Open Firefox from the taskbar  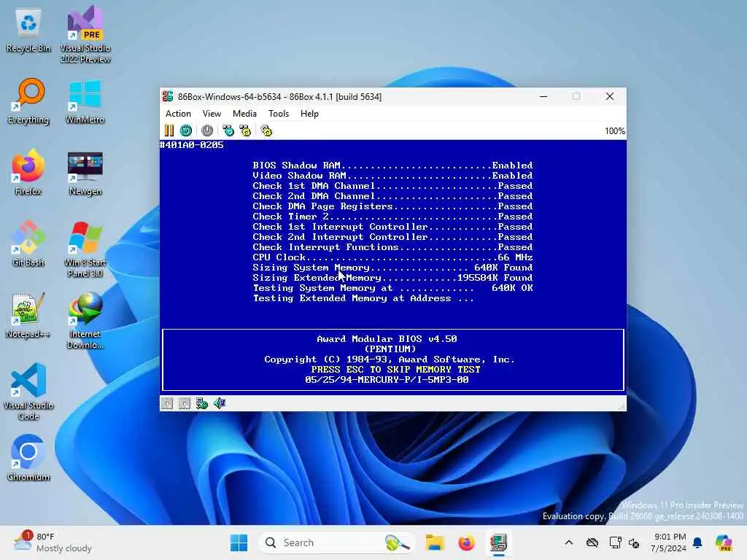(x=466, y=542)
